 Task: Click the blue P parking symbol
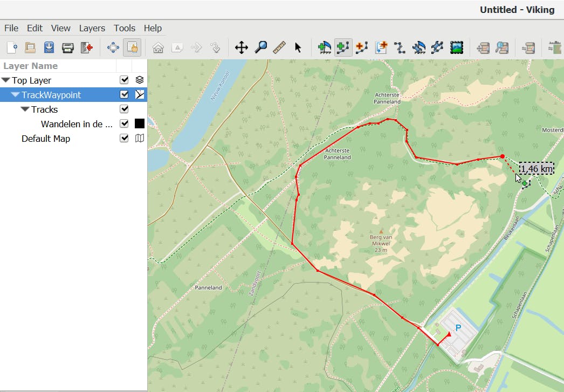[458, 328]
